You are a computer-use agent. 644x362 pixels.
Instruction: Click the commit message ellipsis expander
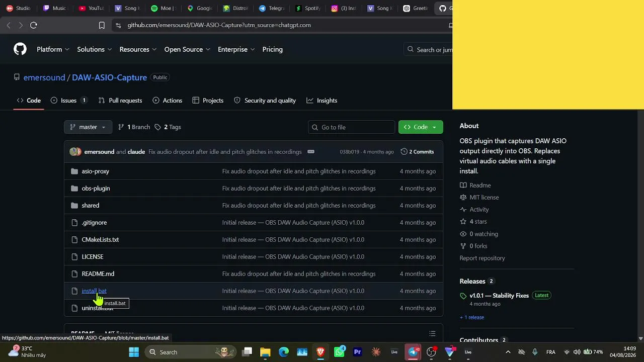click(x=311, y=152)
